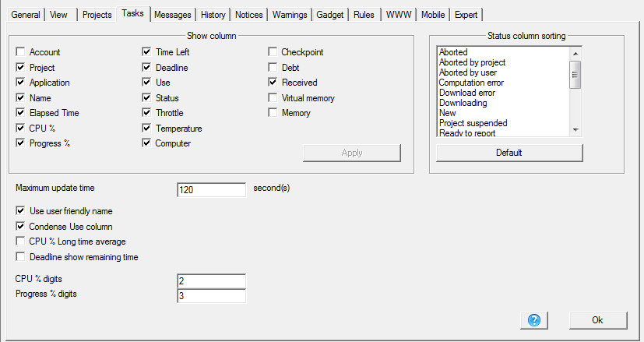The height and width of the screenshot is (342, 644).
Task: Uncheck the Computer column checkbox
Action: pos(146,143)
